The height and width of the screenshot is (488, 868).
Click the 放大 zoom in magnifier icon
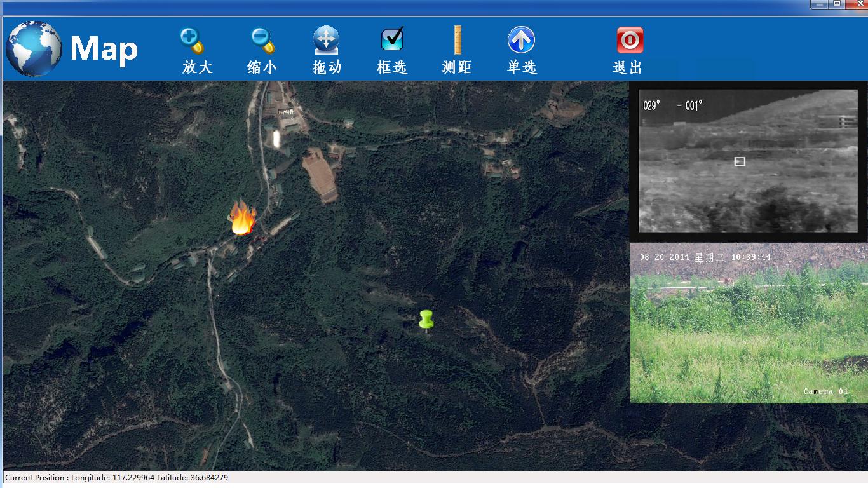point(191,41)
